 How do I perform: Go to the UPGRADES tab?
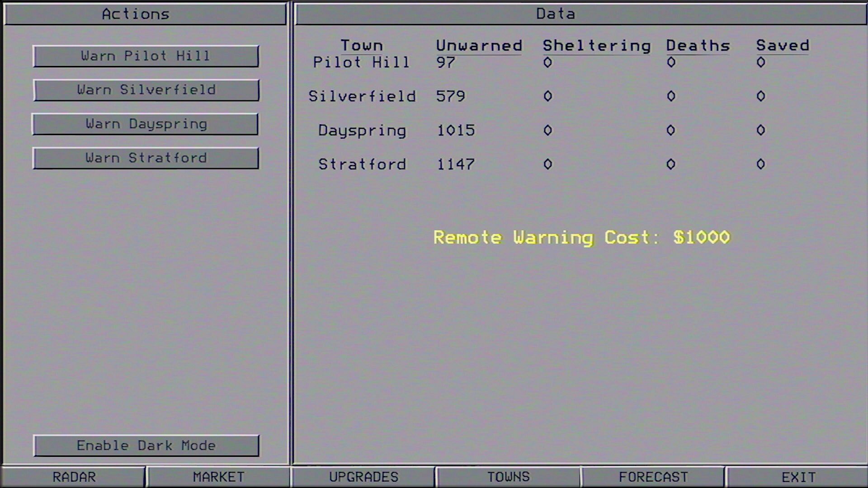(363, 477)
